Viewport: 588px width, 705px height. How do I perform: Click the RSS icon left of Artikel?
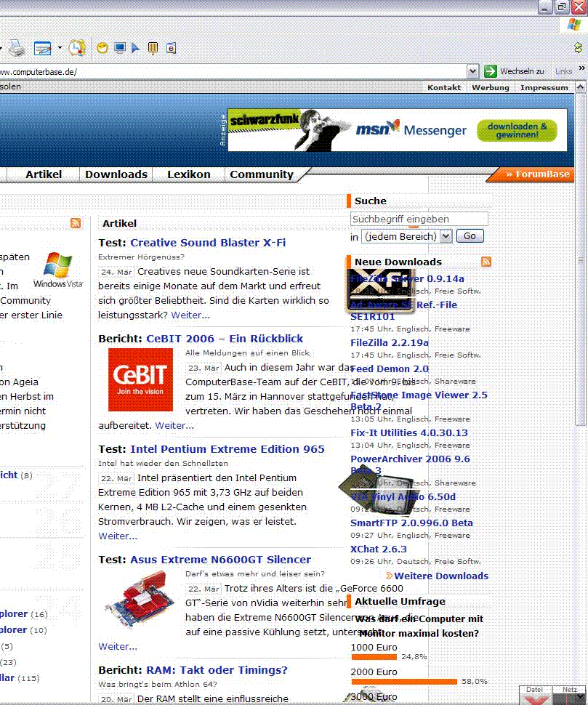(76, 223)
